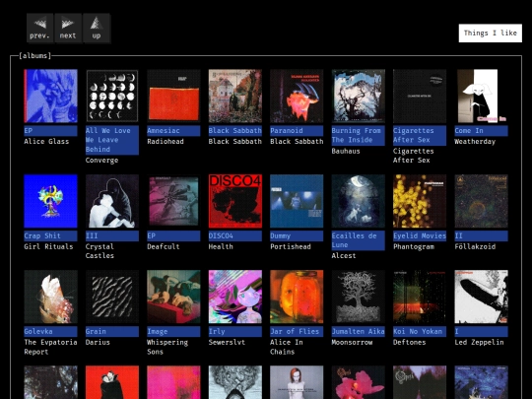Open Alcest Ecailles de Lune cover
Image resolution: width=532 pixels, height=399 pixels.
tap(359, 201)
